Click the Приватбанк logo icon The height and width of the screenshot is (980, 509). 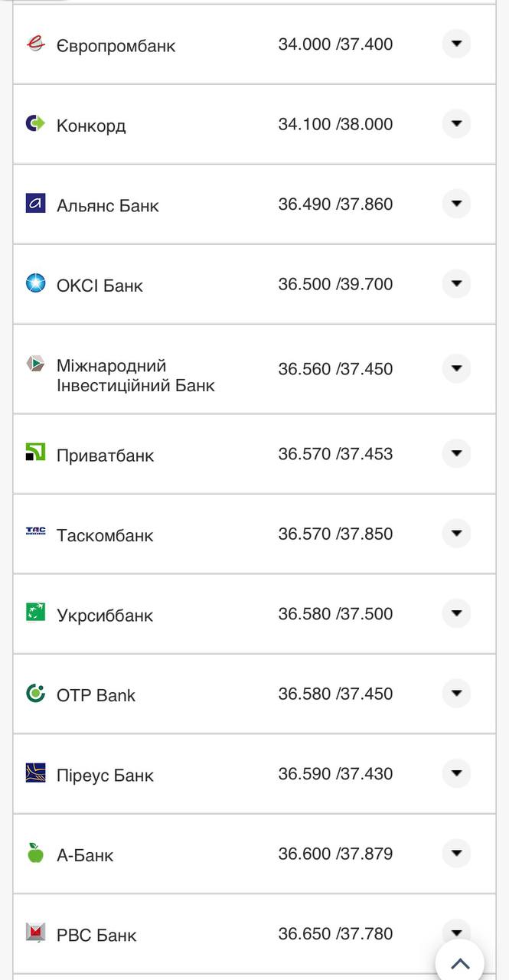click(x=36, y=452)
